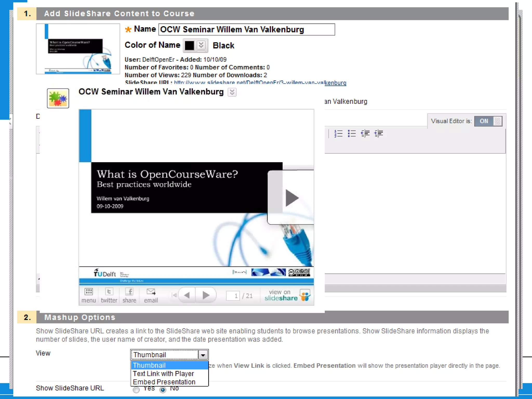Click the Name text input field
The image size is (532, 399).
point(246,29)
